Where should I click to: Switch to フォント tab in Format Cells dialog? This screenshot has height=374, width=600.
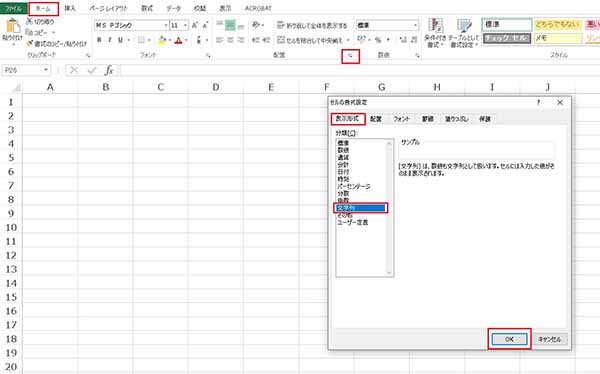(x=402, y=119)
